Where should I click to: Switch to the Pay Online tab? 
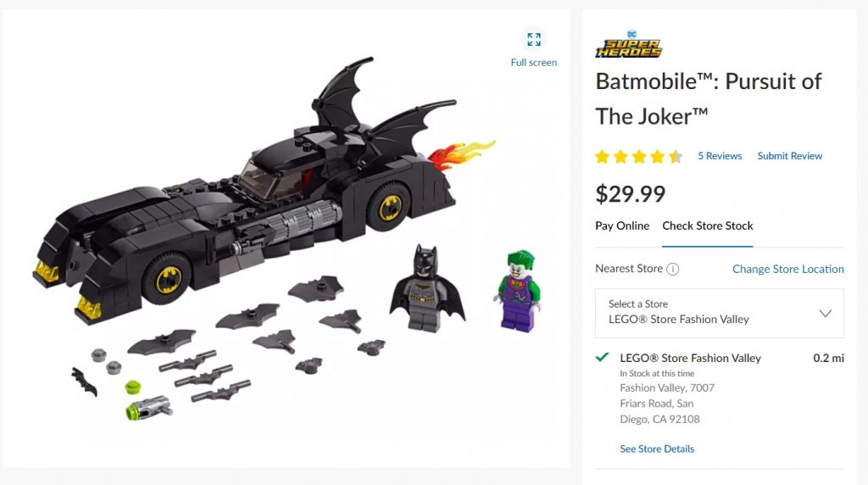tap(622, 226)
